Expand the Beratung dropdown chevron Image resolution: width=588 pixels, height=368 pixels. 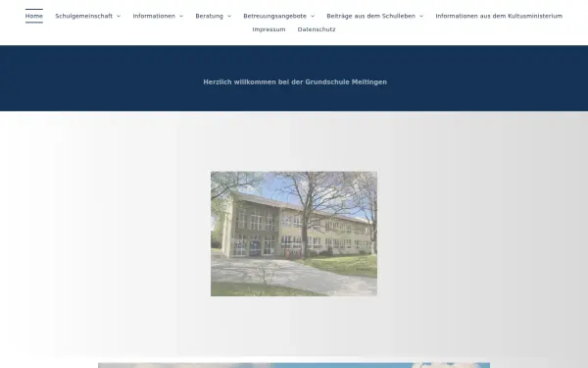click(229, 16)
